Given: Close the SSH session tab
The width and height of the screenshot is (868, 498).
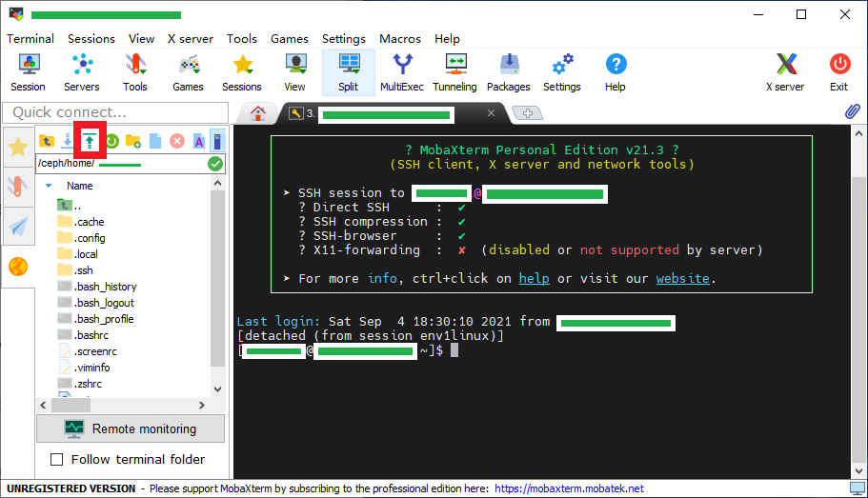Looking at the screenshot, I should 491,113.
